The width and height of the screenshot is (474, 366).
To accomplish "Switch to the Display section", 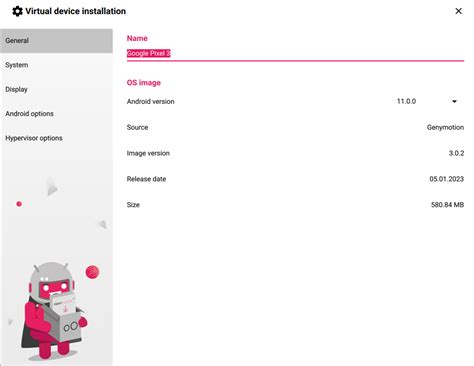I will click(x=56, y=89).
